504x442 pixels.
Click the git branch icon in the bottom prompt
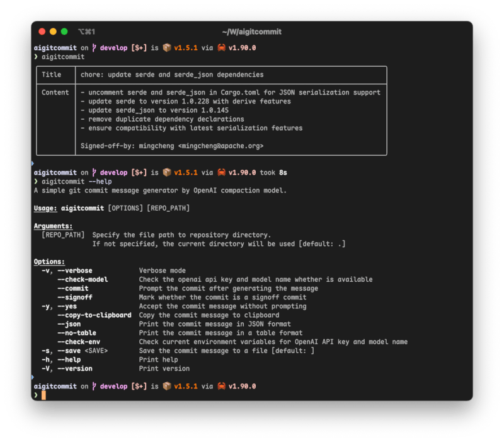point(94,386)
